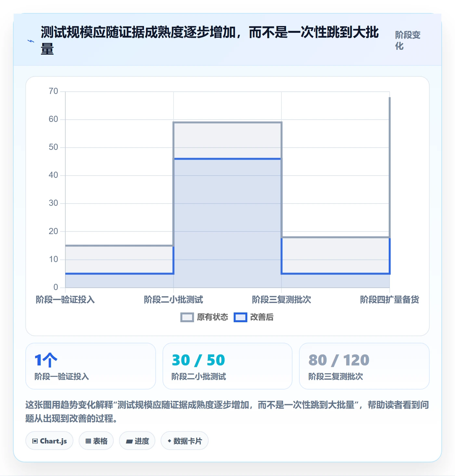Click the bar icon in 进度 tag
Image resolution: width=455 pixels, height=476 pixels.
pyautogui.click(x=129, y=442)
